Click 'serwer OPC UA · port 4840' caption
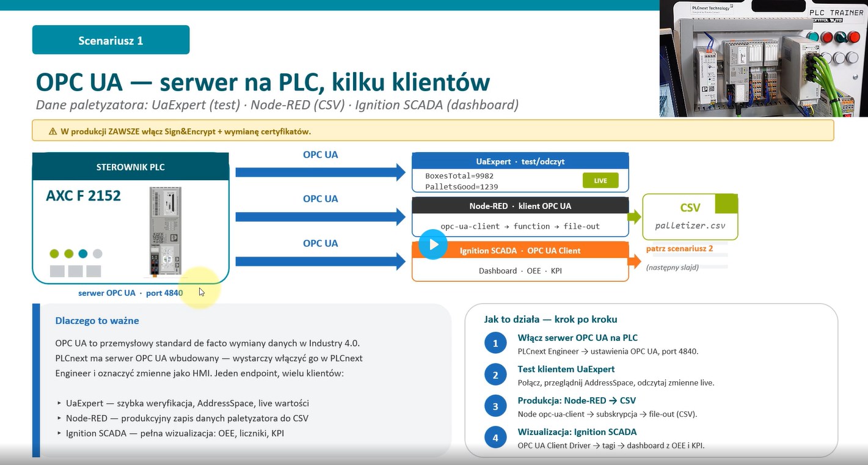 click(x=131, y=293)
